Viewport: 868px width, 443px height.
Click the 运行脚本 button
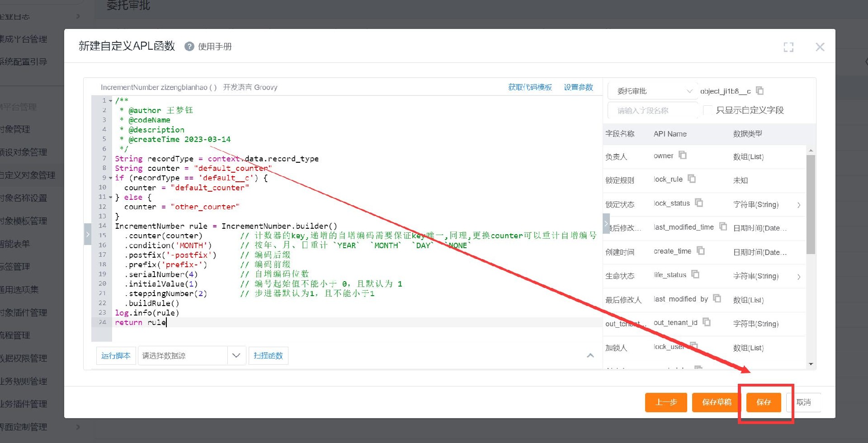[x=116, y=356]
